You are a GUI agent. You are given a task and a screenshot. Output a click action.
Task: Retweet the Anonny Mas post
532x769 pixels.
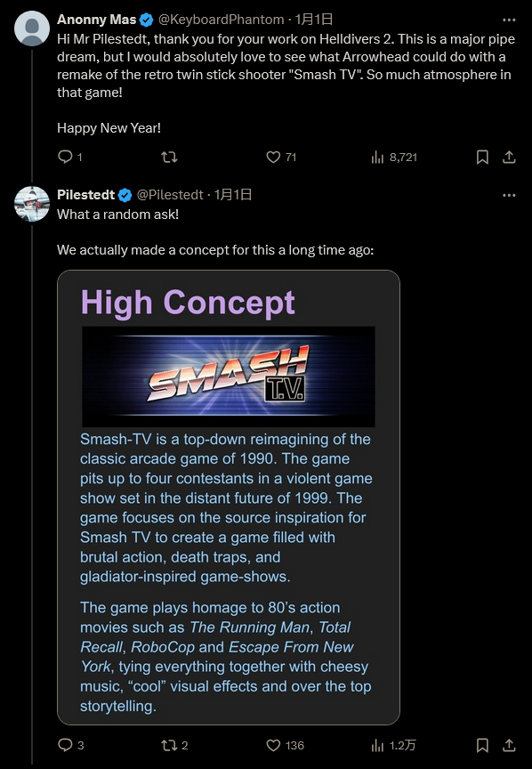pyautogui.click(x=169, y=157)
